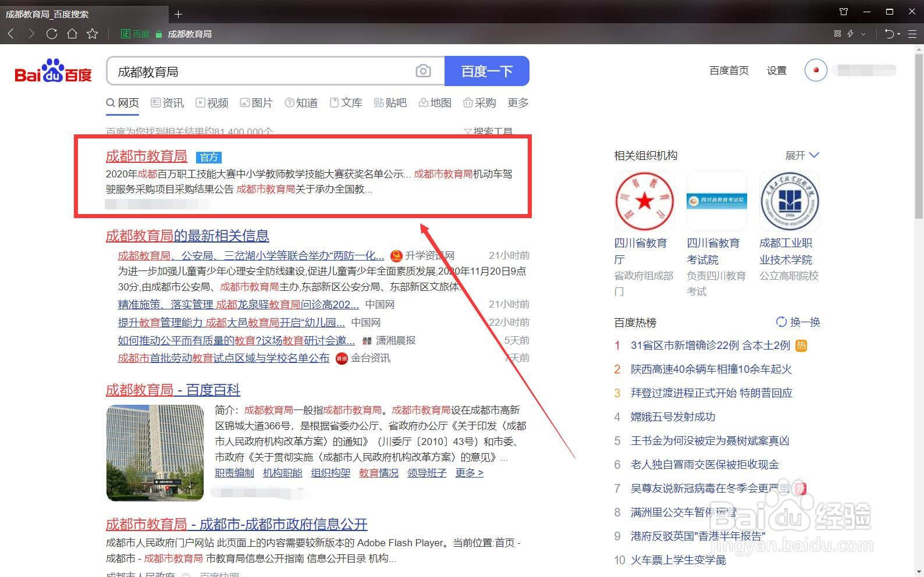The height and width of the screenshot is (577, 924).
Task: Open image search camera icon
Action: [423, 71]
